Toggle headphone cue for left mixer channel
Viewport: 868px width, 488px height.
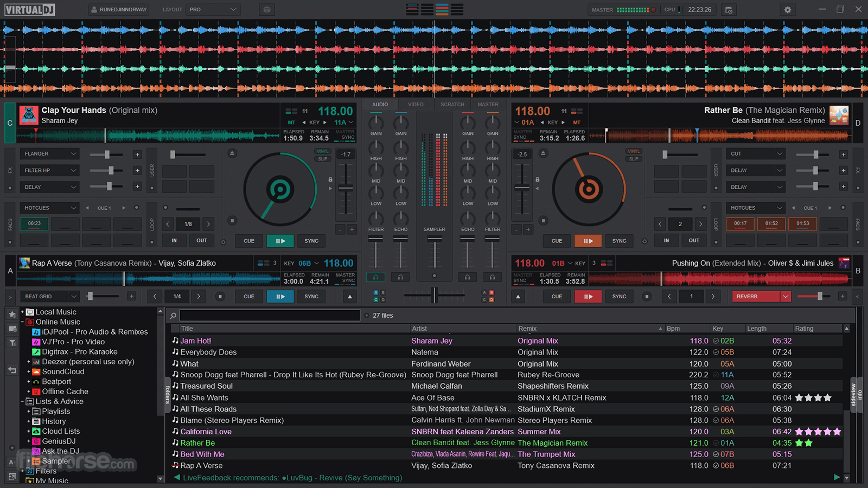pos(375,277)
